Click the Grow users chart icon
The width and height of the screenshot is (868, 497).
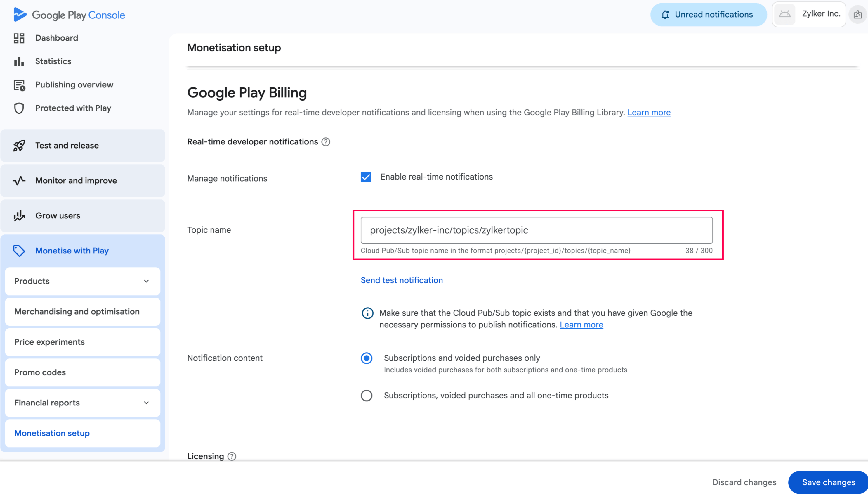19,216
